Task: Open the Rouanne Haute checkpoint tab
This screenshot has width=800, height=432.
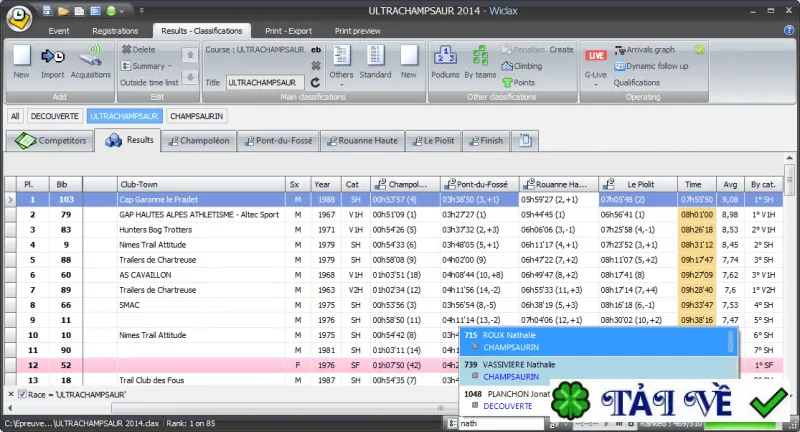Action: coord(362,141)
